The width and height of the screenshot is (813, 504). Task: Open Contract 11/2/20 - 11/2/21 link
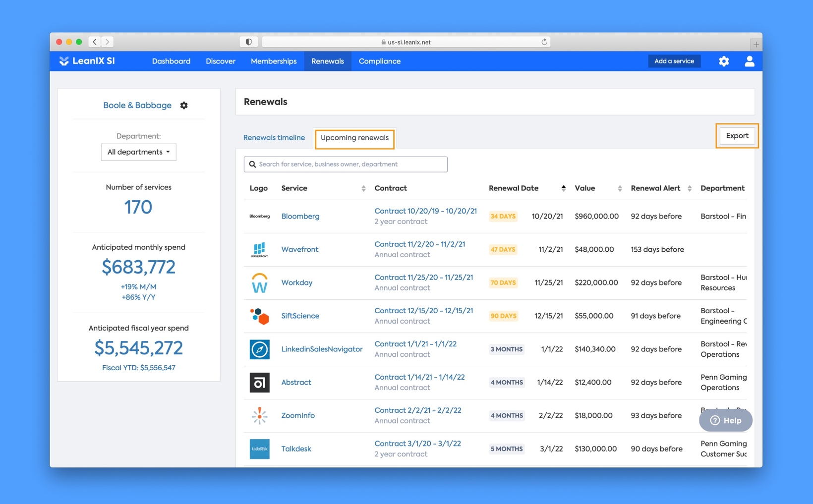(420, 244)
